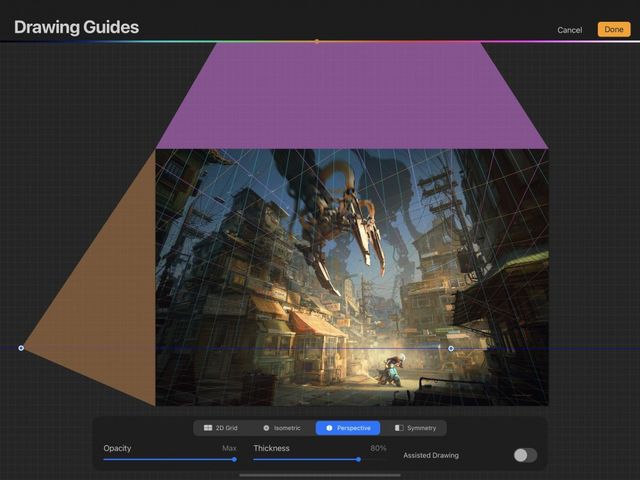Viewport: 640px width, 480px height.
Task: Toggle the Assisted Drawing switch
Action: (525, 455)
